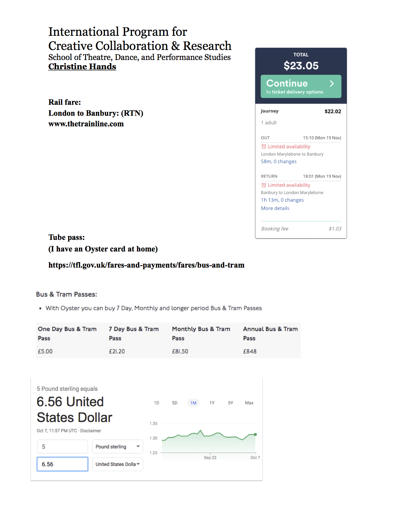Select the 1Y chart range tab
The height and width of the screenshot is (532, 411).
click(212, 403)
